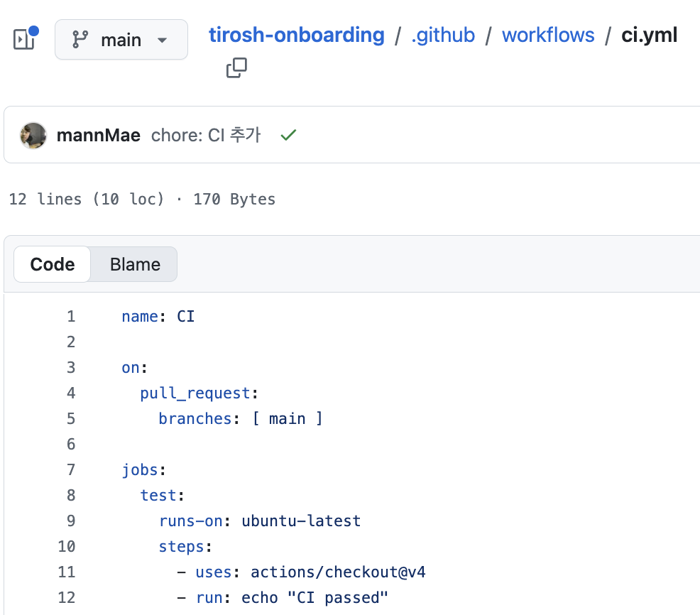The height and width of the screenshot is (615, 700).
Task: Expand the file tree side panel
Action: tap(25, 39)
